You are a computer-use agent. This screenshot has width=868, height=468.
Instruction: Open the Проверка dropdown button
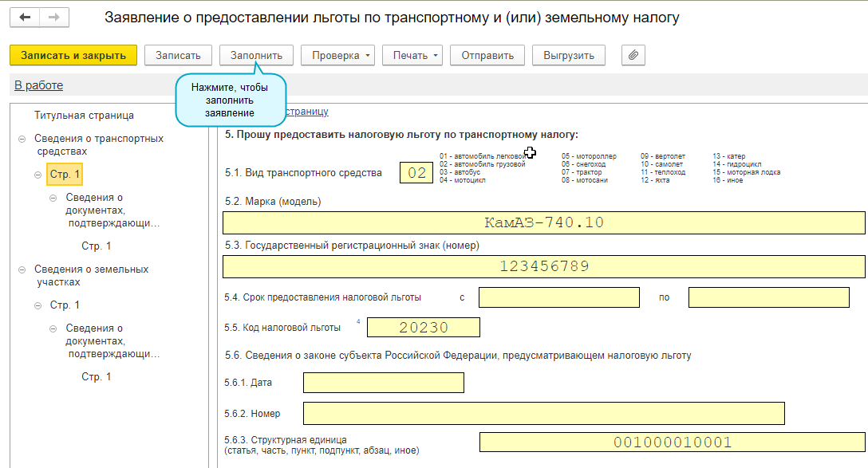pos(337,55)
